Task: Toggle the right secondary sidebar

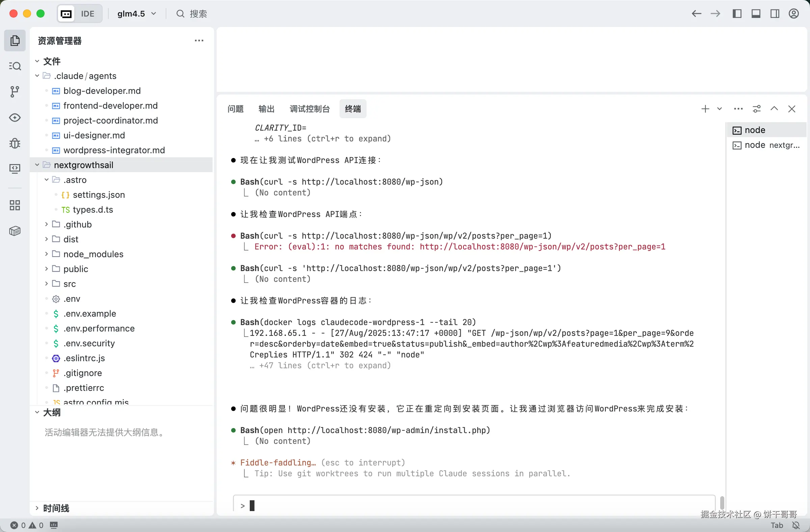Action: [775, 14]
